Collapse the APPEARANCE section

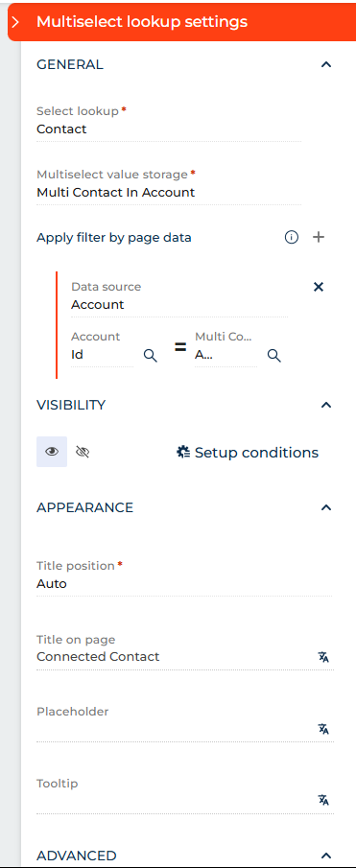[326, 507]
